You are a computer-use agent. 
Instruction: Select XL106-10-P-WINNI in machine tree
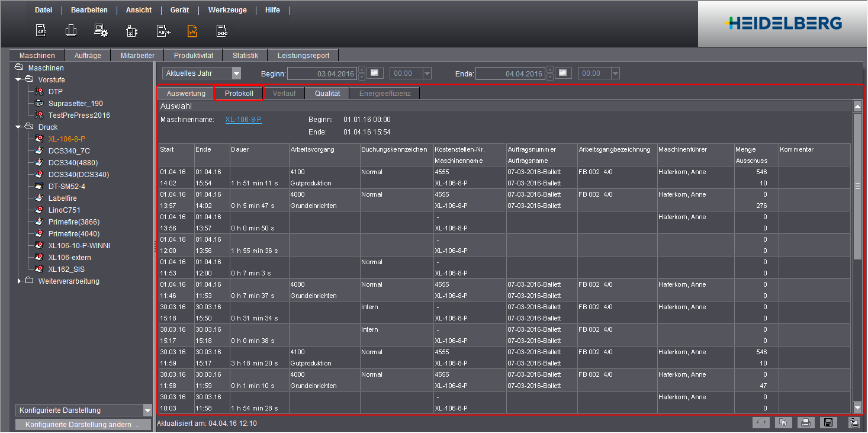coord(79,245)
